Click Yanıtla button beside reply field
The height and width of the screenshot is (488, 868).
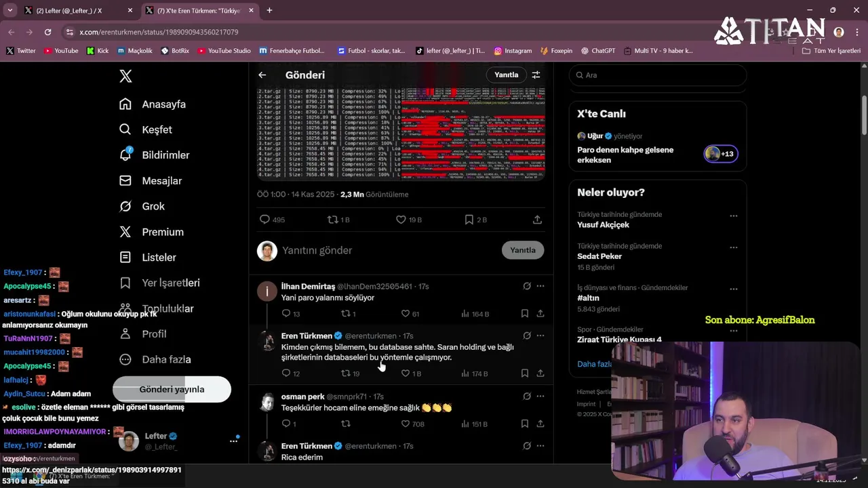(523, 250)
